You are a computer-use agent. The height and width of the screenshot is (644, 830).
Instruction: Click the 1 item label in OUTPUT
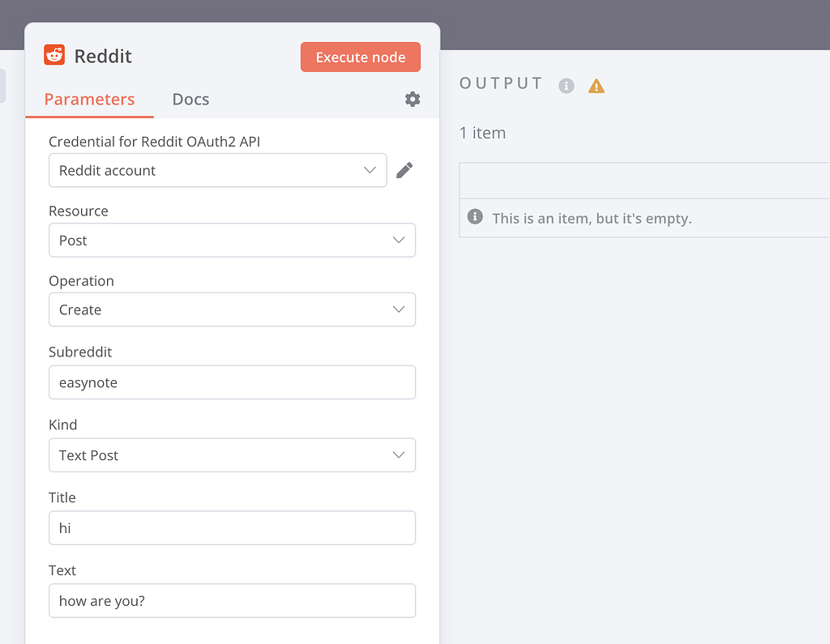coord(482,132)
